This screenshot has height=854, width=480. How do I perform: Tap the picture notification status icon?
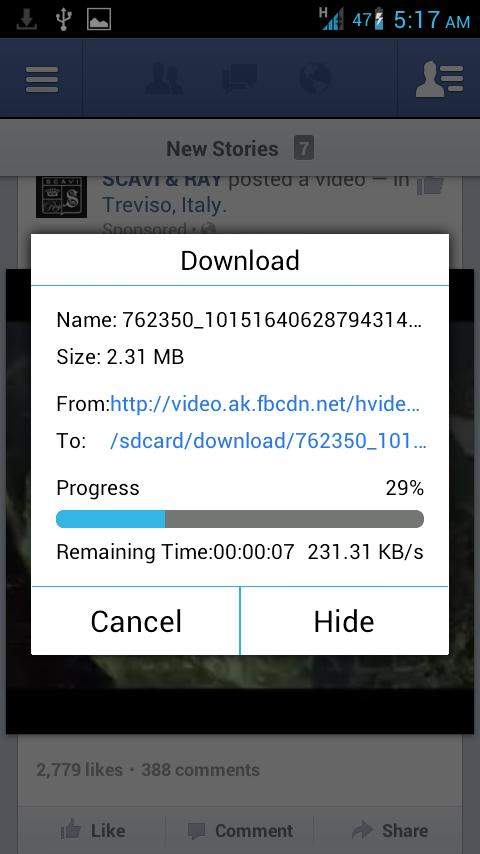99,20
